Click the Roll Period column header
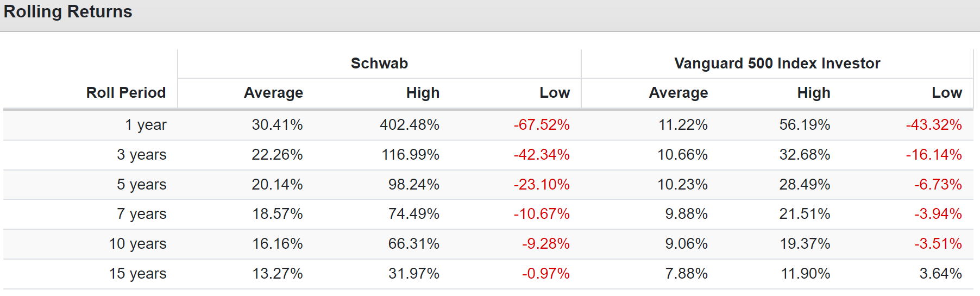The height and width of the screenshot is (296, 980). (x=126, y=93)
